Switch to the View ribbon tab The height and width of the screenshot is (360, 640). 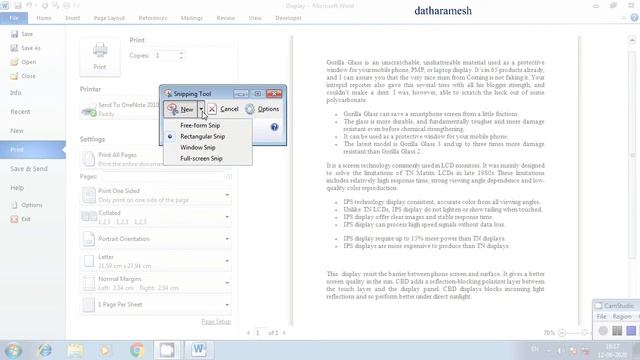(x=255, y=18)
